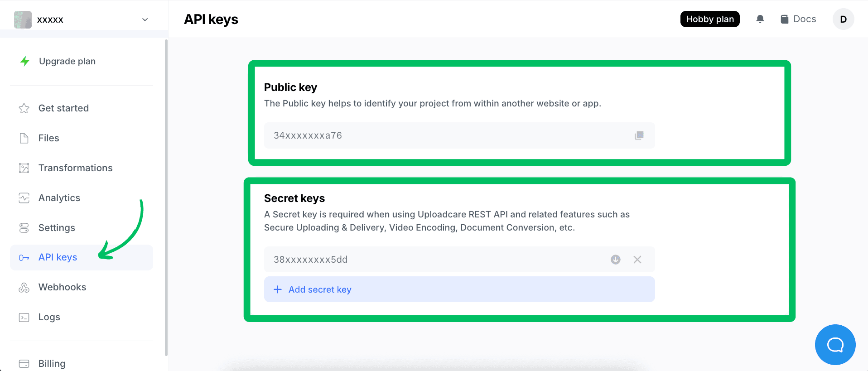Click the Analytics graph icon
This screenshot has height=371, width=868.
[24, 198]
